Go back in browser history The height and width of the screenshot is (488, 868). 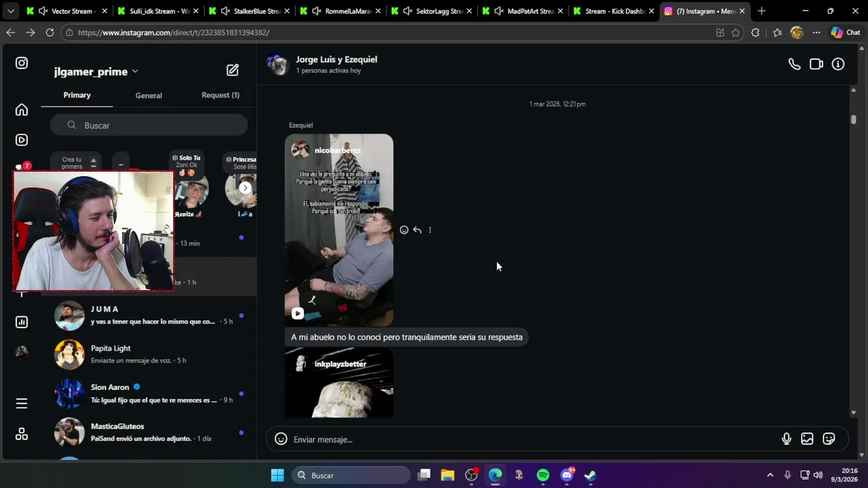11,33
